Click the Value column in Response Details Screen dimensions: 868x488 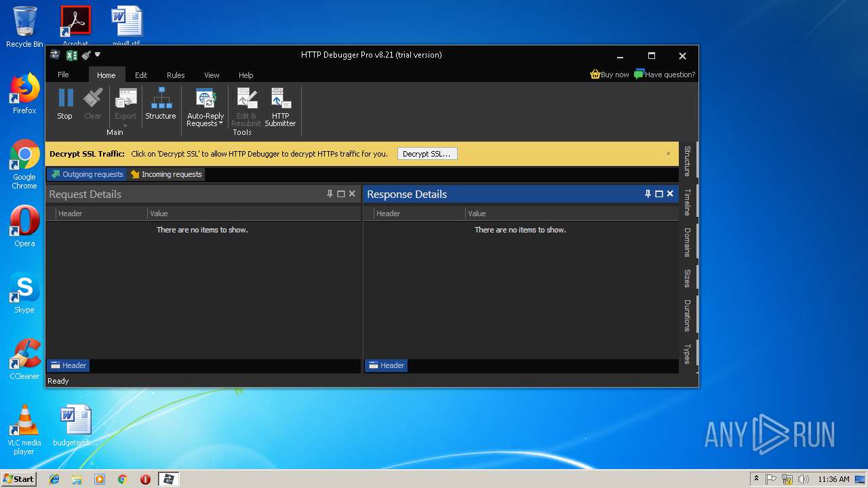[572, 213]
